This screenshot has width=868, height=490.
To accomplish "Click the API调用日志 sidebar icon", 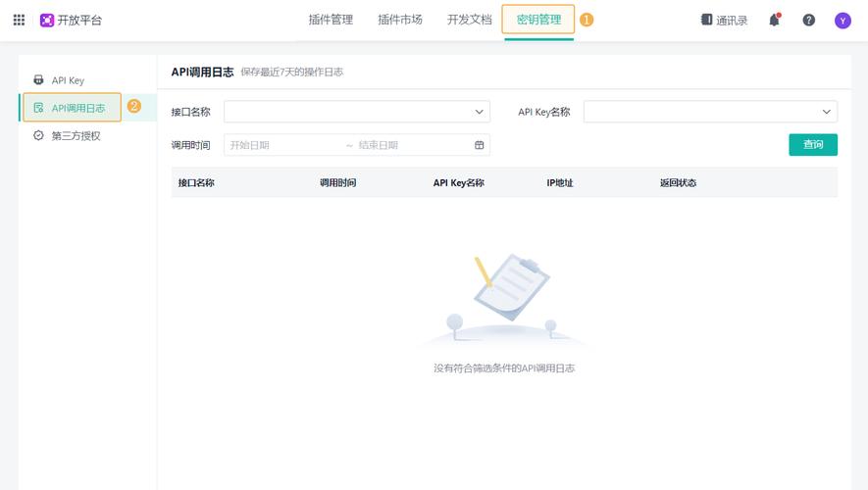I will pos(38,107).
